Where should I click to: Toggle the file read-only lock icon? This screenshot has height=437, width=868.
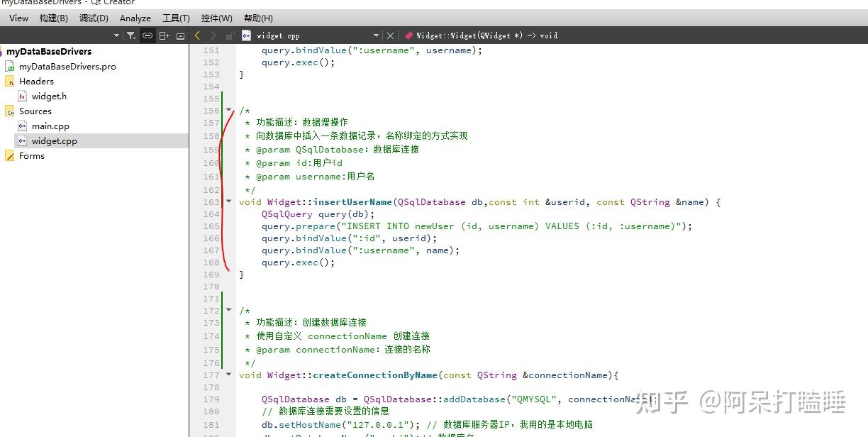230,35
